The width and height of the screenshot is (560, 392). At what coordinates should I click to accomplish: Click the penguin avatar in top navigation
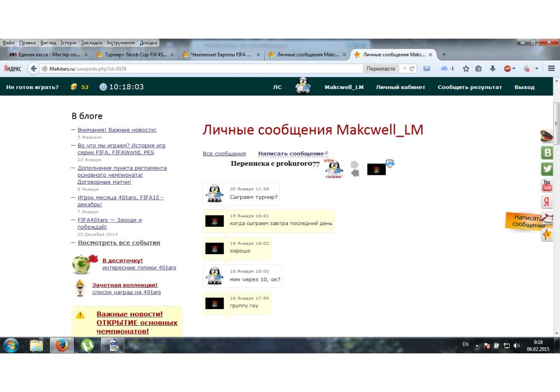(x=302, y=86)
